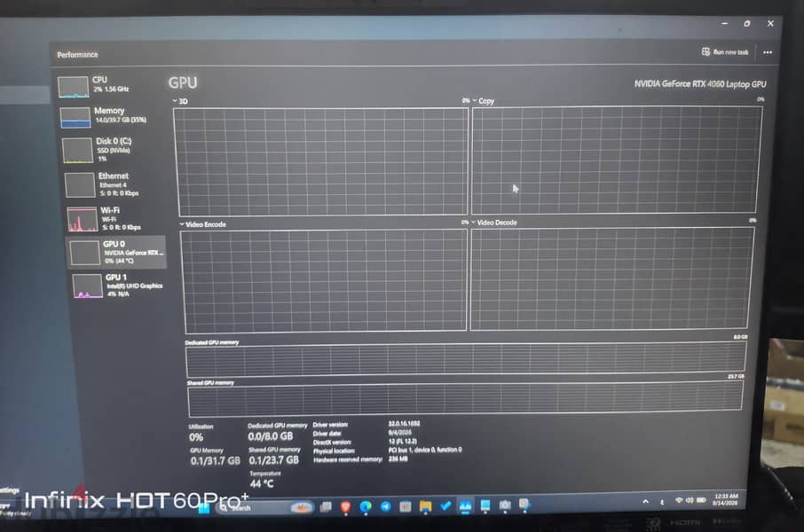Click the 0.1/23.7 GB shared memory value
804x532 pixels.
point(274,459)
